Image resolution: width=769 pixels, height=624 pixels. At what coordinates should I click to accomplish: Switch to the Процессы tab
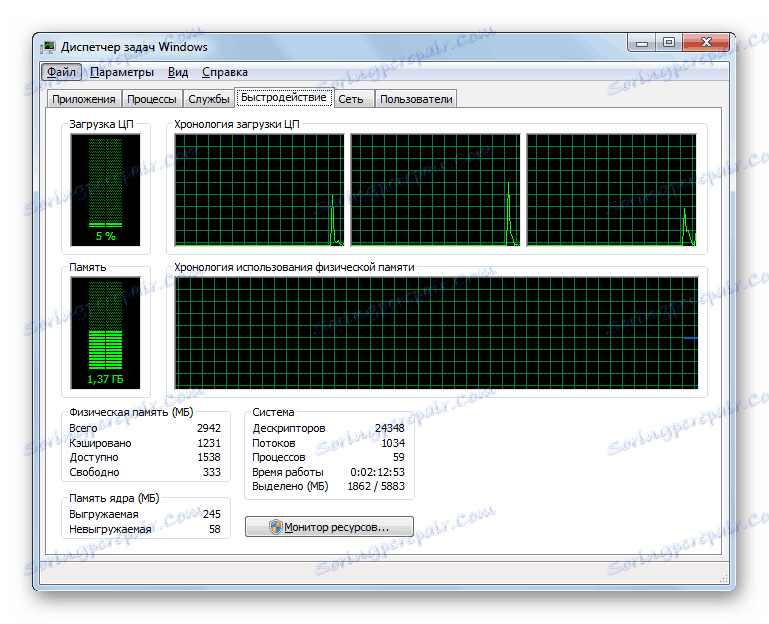pos(152,99)
